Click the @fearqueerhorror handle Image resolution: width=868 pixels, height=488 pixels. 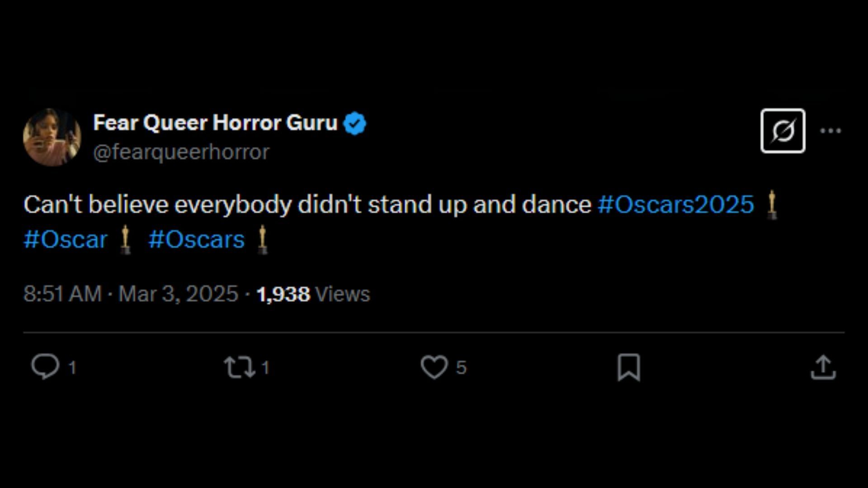click(181, 152)
